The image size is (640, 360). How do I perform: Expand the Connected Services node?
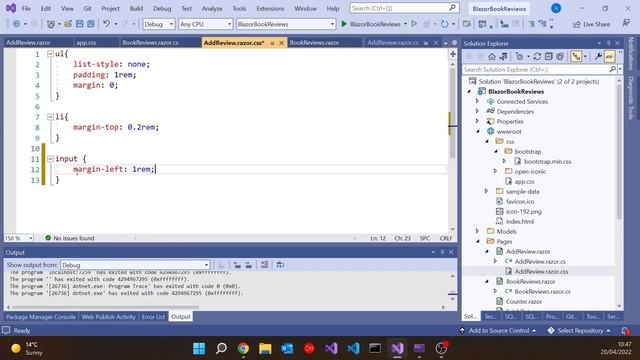(478, 101)
